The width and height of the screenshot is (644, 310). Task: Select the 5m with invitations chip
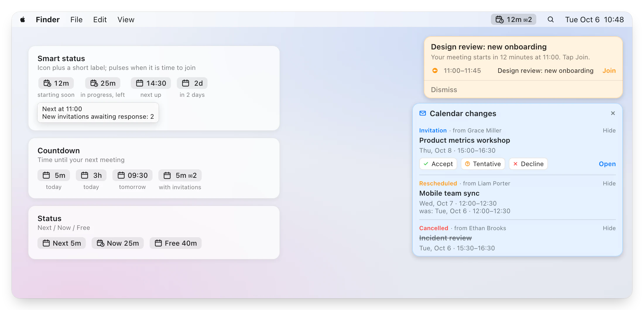pyautogui.click(x=180, y=175)
